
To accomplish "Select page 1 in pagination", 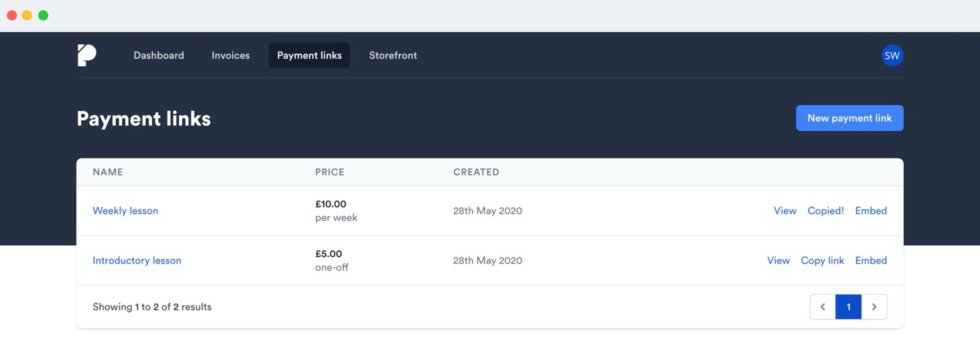I will click(x=848, y=307).
